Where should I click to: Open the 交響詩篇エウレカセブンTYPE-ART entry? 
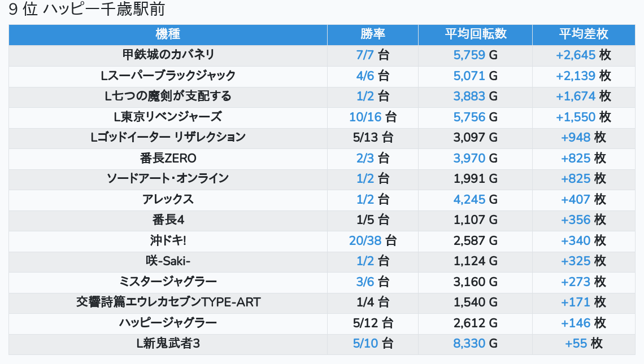[168, 302]
